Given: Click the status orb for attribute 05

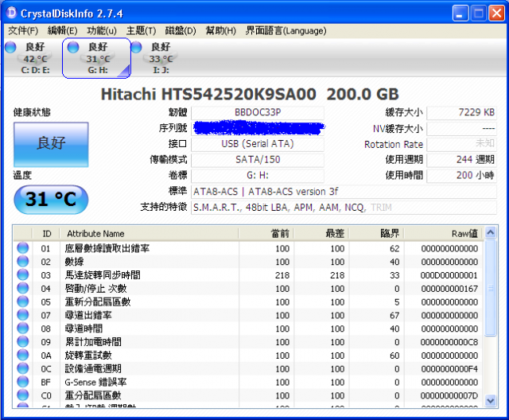Looking at the screenshot, I should pos(23,301).
